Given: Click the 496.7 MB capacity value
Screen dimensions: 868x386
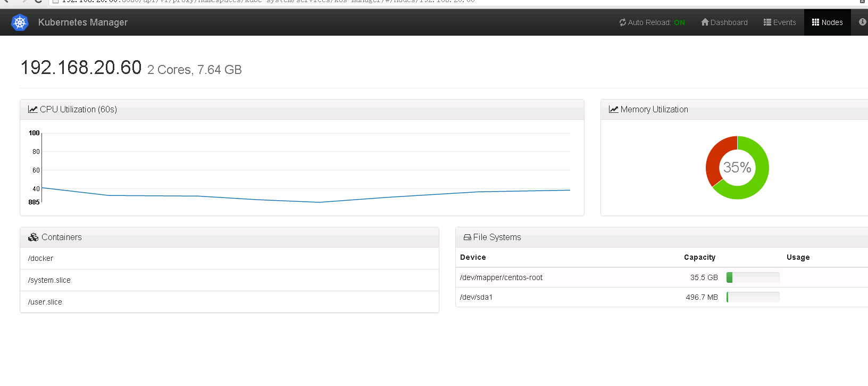Looking at the screenshot, I should [x=702, y=297].
